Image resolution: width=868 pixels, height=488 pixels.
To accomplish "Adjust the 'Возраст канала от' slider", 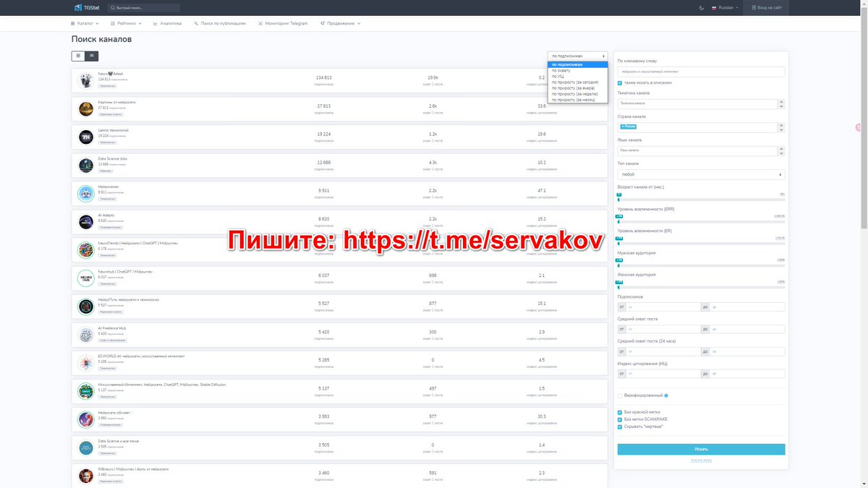I will click(619, 199).
